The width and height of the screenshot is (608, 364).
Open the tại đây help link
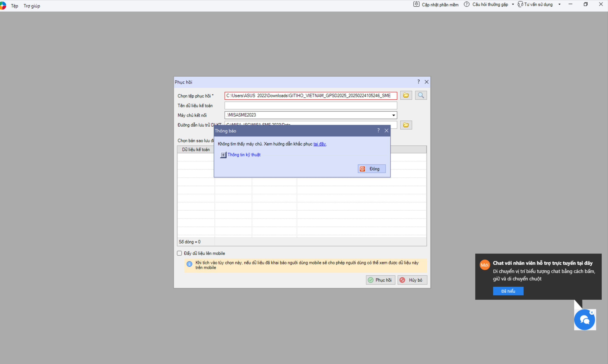(x=319, y=144)
